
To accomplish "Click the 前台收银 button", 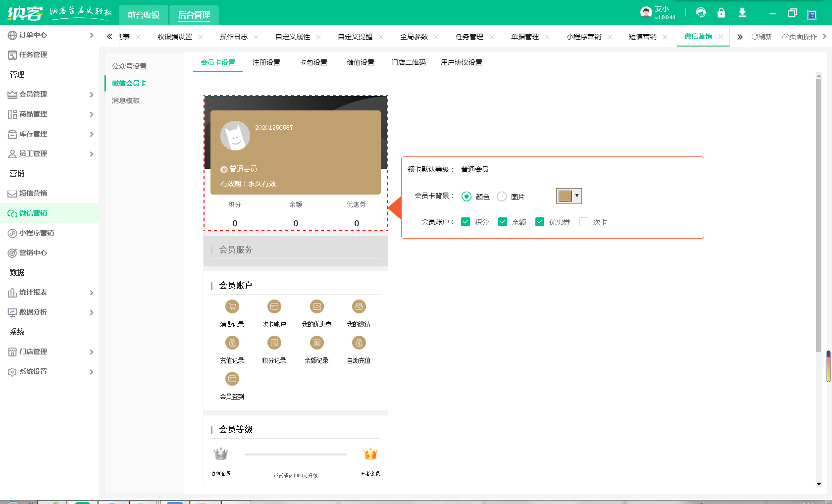I will click(x=144, y=14).
